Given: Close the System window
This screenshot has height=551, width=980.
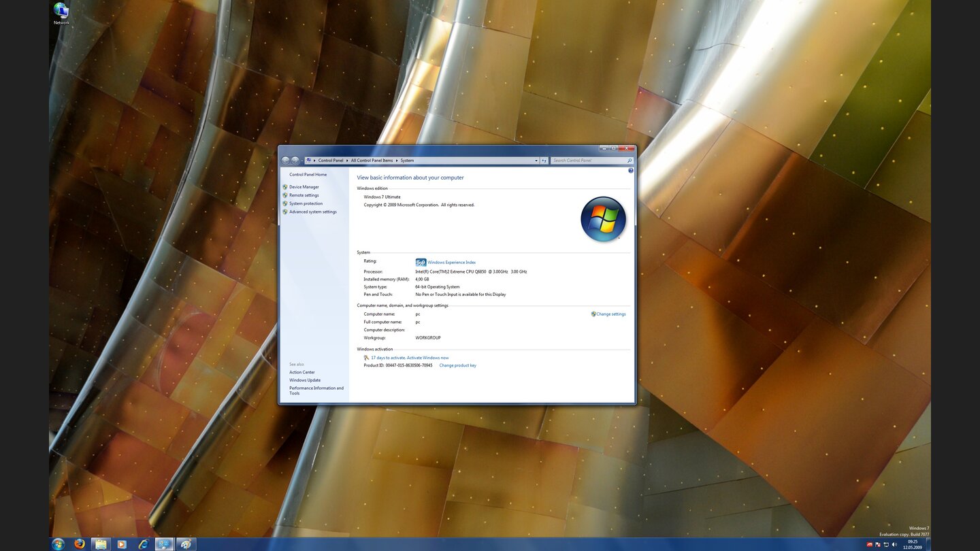Looking at the screenshot, I should pos(626,148).
